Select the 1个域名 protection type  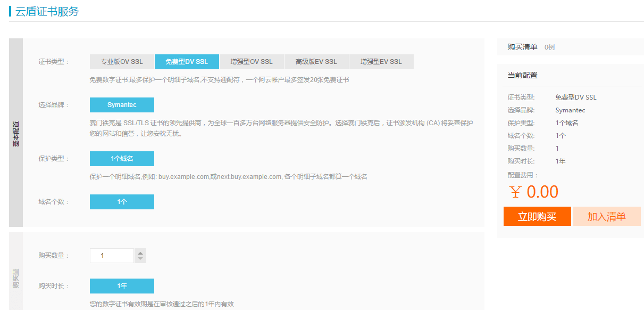[122, 159]
